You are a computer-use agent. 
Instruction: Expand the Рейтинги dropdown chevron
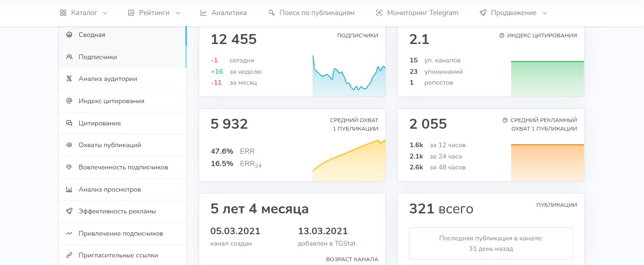178,13
